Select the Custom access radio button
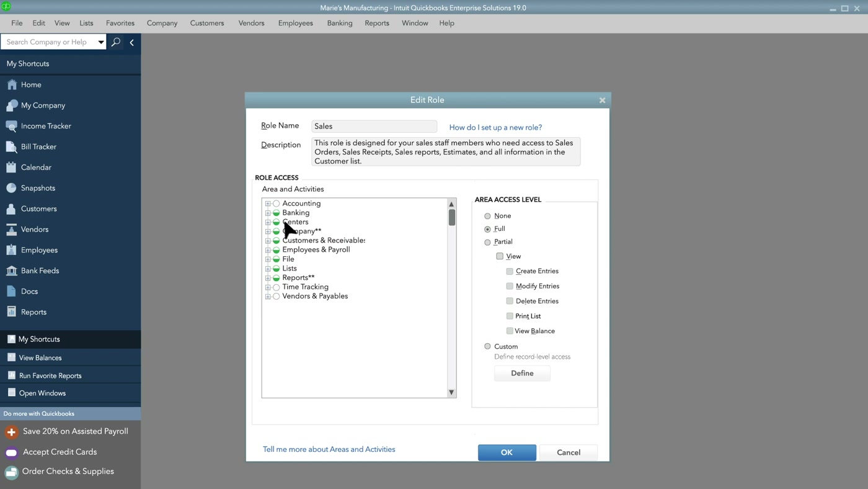Screen dimensions: 868x489 487,346
